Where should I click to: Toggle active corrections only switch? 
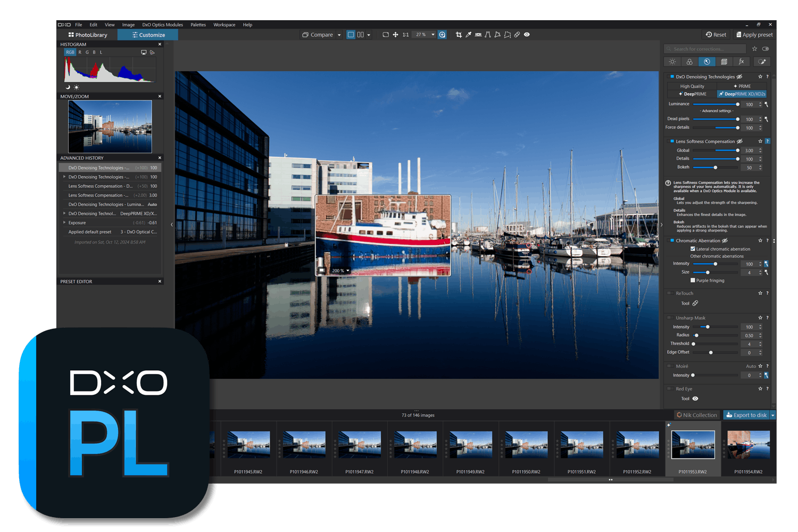(x=766, y=49)
